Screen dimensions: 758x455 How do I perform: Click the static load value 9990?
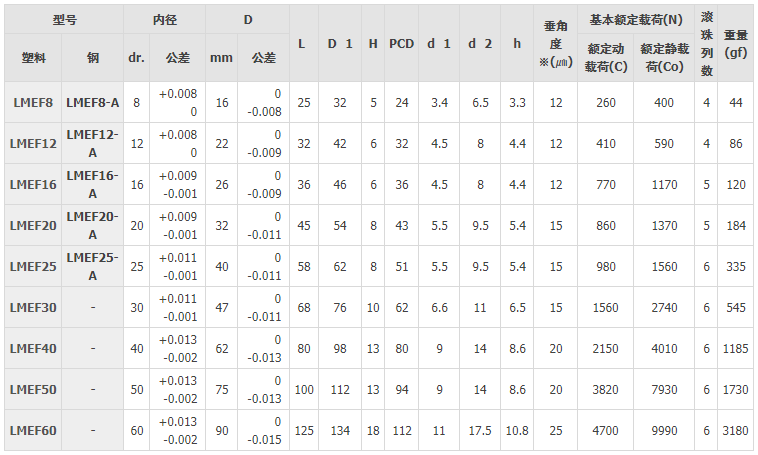tap(662, 430)
